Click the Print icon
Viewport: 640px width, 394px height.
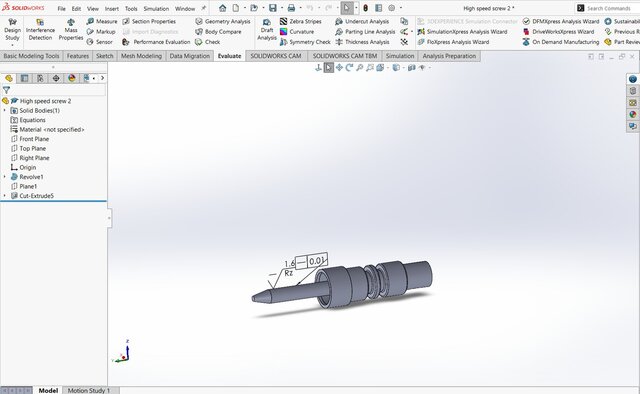click(x=291, y=8)
